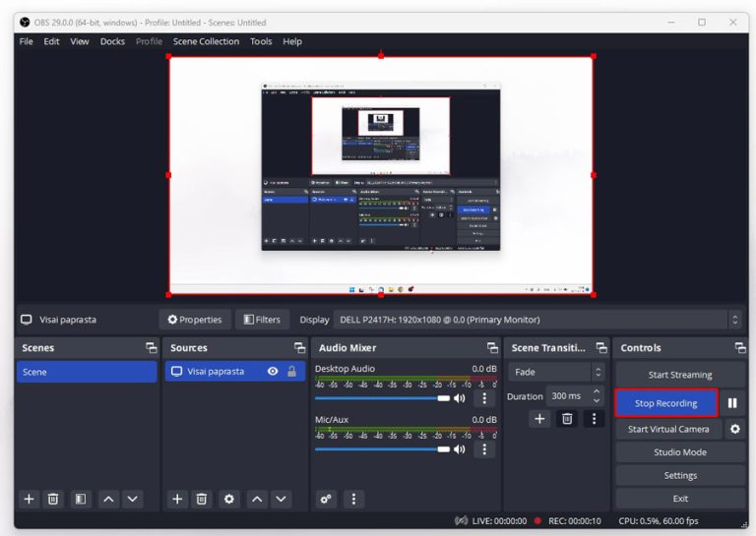Expand the Display monitor dropdown
Screen dimensions: 756x536
[x=734, y=320]
